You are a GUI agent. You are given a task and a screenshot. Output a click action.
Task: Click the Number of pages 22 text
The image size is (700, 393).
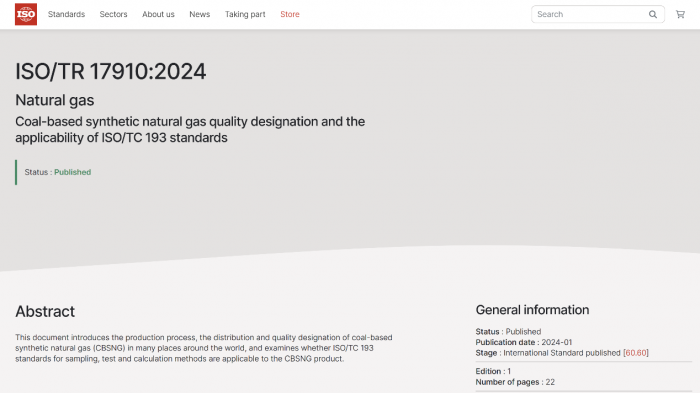coord(515,382)
